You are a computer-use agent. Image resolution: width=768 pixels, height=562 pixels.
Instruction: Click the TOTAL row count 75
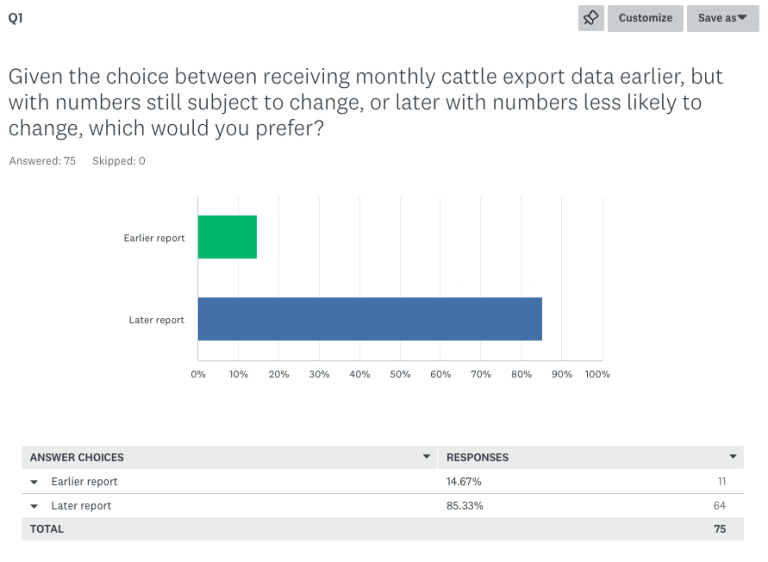point(720,529)
